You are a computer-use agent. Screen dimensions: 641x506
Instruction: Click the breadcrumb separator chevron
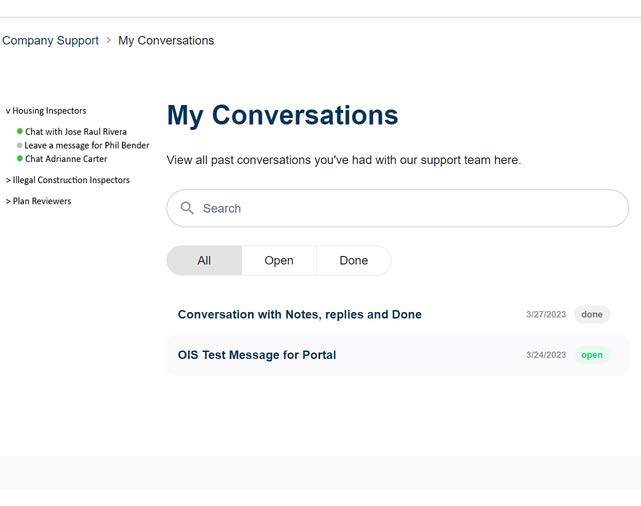click(108, 41)
